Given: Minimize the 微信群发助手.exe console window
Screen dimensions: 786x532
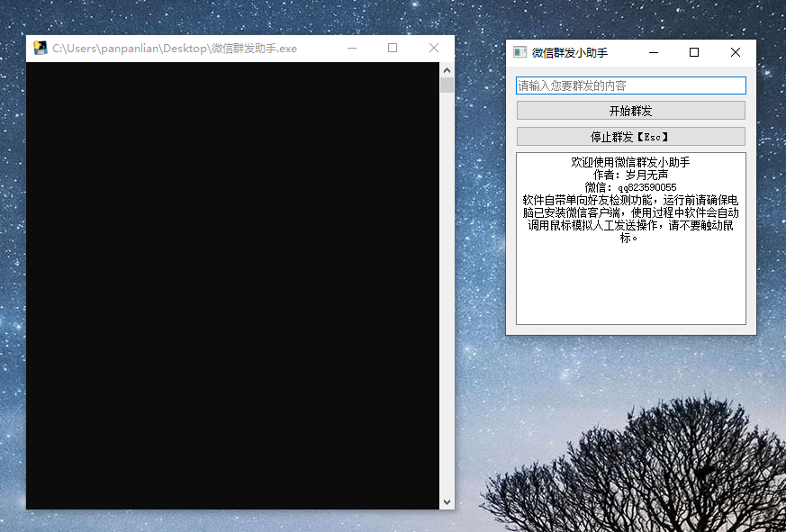Looking at the screenshot, I should coord(352,48).
